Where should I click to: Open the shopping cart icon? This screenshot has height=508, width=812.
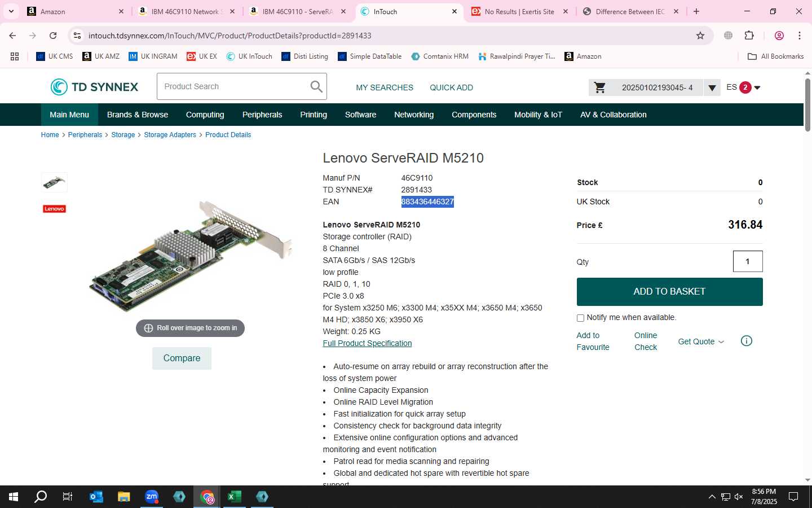[600, 87]
